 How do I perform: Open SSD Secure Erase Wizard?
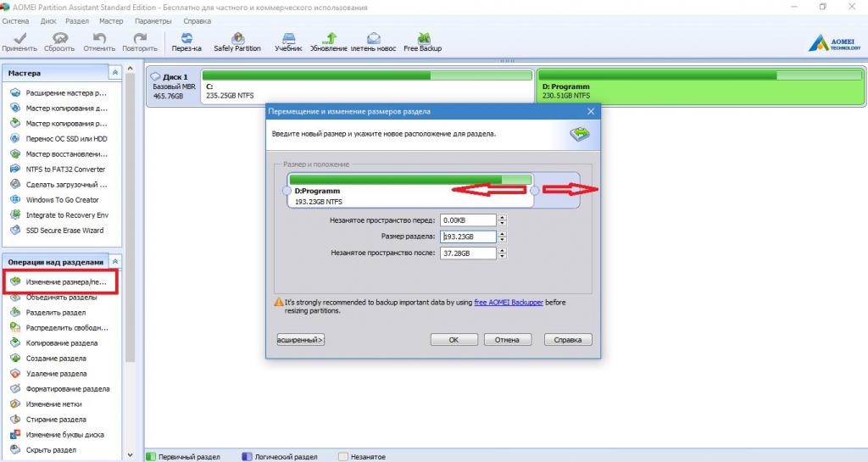point(57,231)
